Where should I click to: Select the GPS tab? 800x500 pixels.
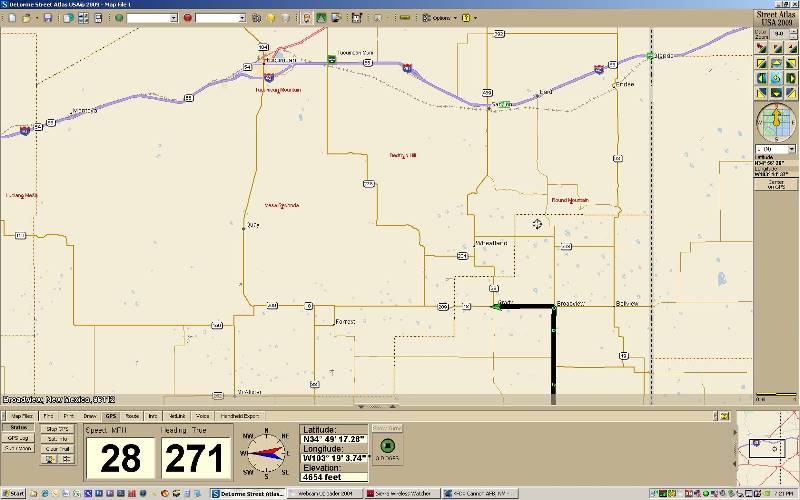coord(111,416)
